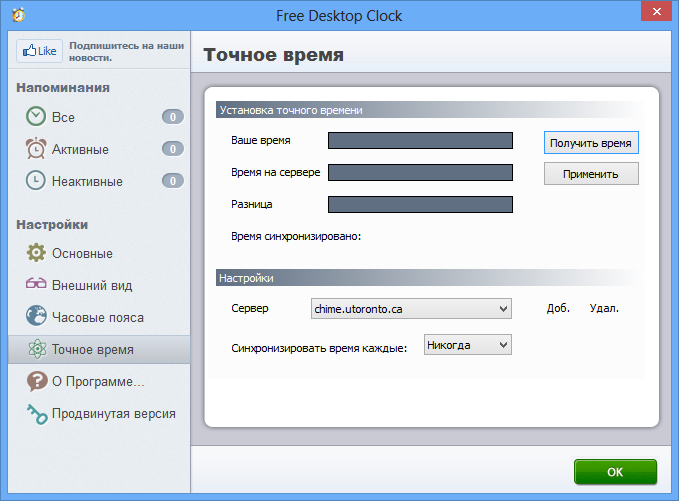Click the Подпишитесь на наши новости link

tap(126, 52)
